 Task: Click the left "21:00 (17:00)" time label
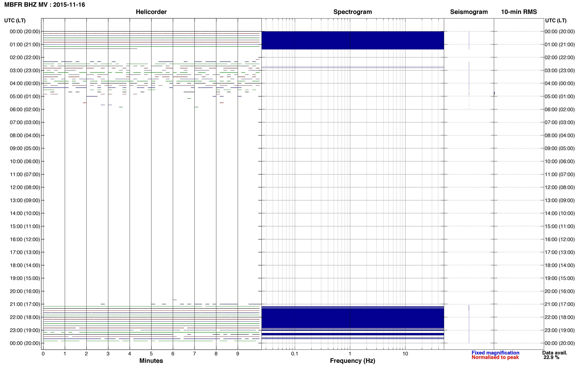click(25, 304)
